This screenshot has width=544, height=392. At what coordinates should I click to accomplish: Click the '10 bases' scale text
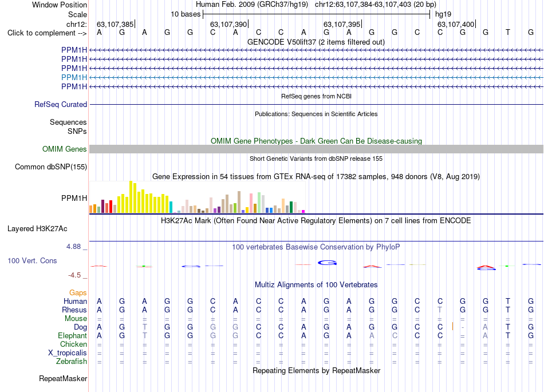coord(186,14)
